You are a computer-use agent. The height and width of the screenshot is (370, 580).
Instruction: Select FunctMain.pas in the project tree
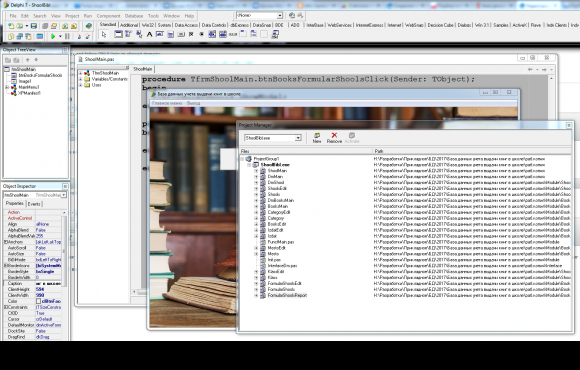tap(281, 242)
